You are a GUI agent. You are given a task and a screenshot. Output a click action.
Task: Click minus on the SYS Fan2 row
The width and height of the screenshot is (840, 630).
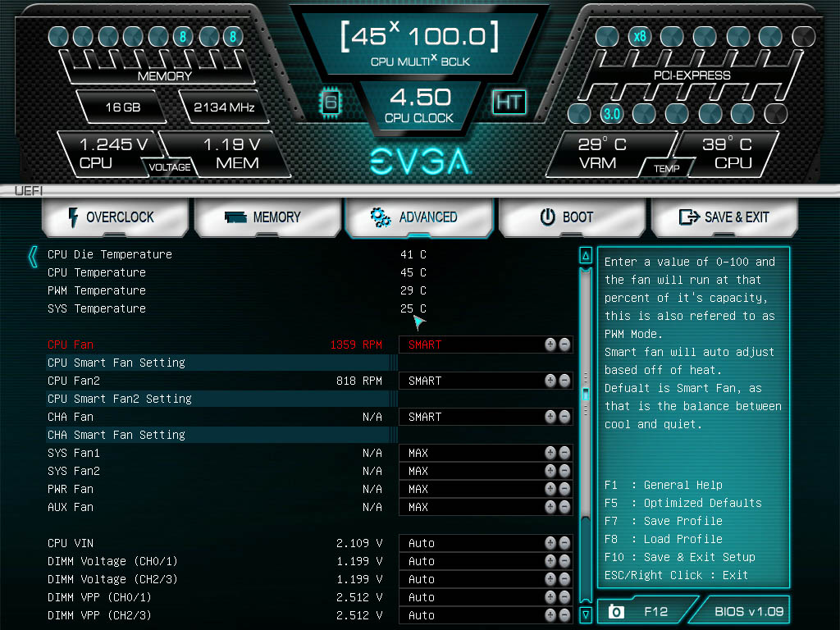(x=564, y=470)
